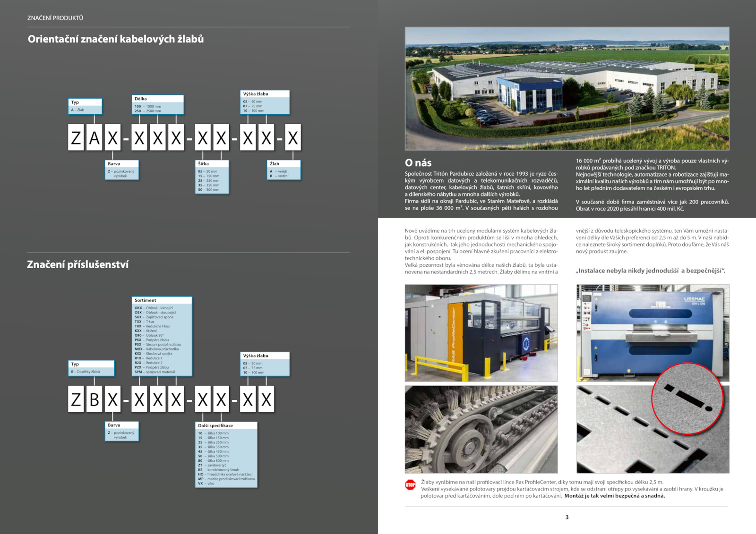Open the aerial factory photo
This screenshot has height=534, width=756.
(x=567, y=88)
